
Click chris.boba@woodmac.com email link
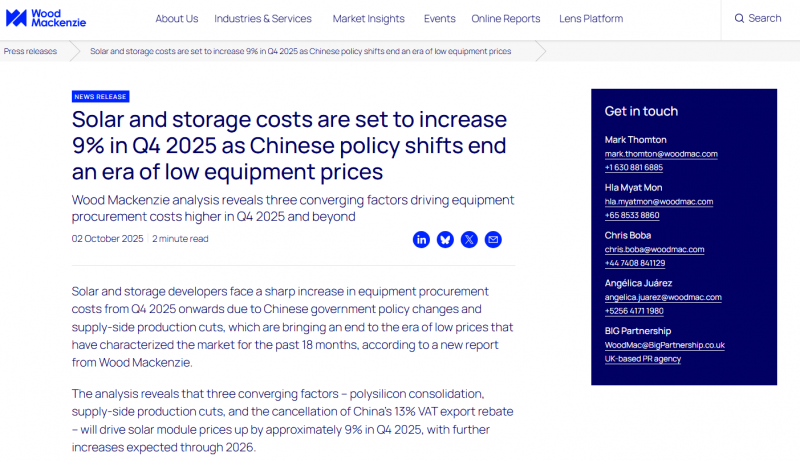pyautogui.click(x=654, y=249)
